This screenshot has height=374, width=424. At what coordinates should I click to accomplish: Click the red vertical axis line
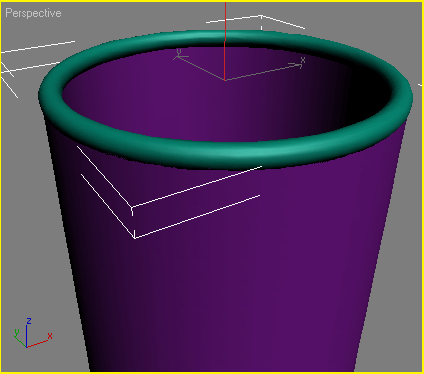pos(225,41)
